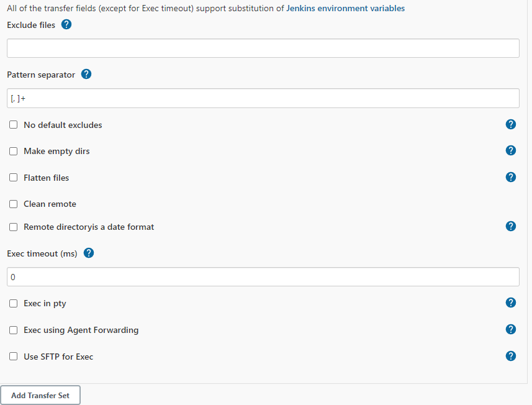Viewport: 532px width, 405px height.
Task: Toggle the Clean remote option
Action: point(13,204)
